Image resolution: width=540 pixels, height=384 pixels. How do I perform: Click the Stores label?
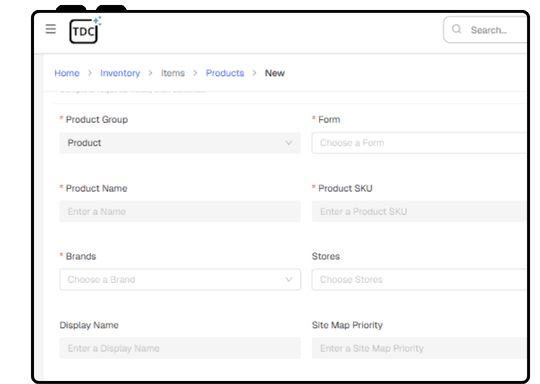click(326, 256)
